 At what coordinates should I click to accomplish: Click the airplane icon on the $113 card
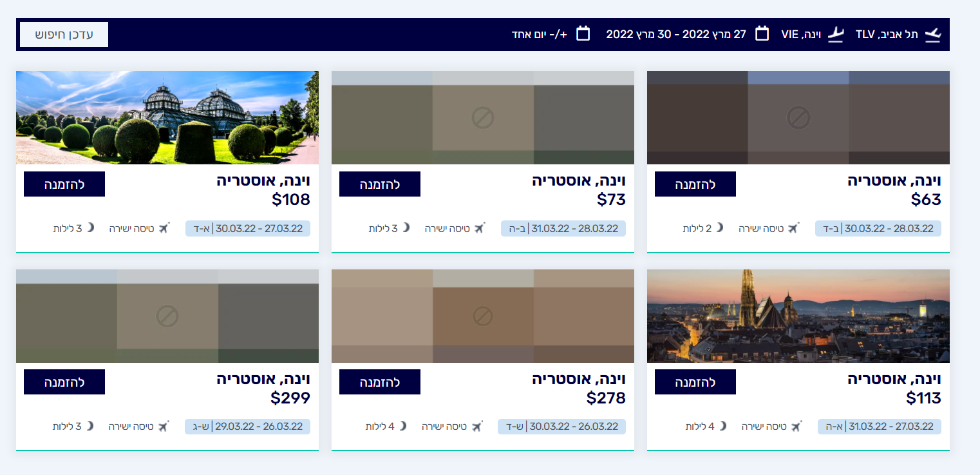point(796,426)
